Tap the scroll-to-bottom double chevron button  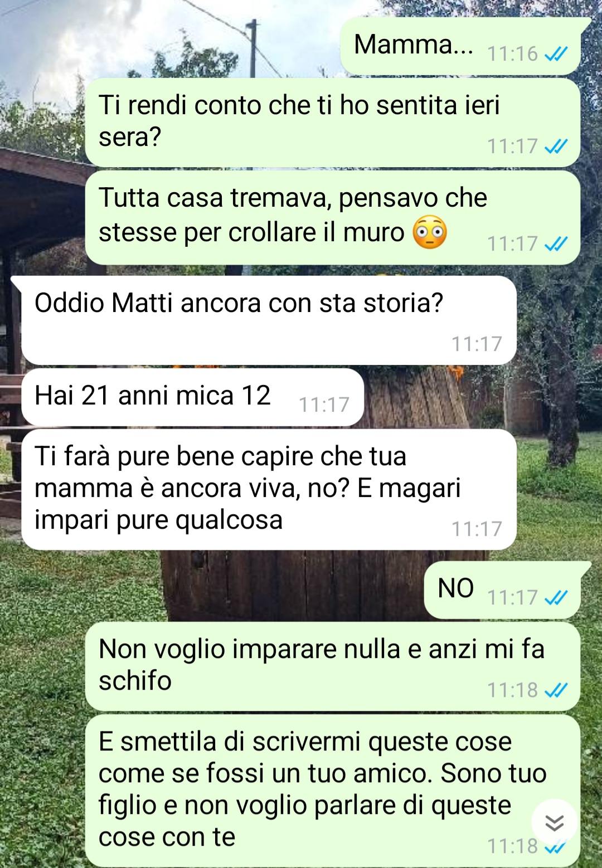click(554, 822)
